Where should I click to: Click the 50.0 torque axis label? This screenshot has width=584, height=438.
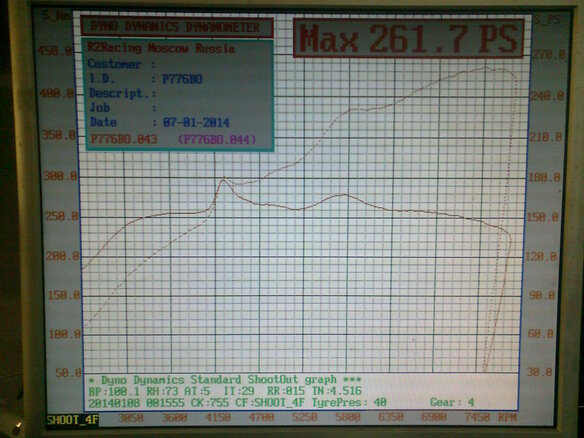click(69, 373)
